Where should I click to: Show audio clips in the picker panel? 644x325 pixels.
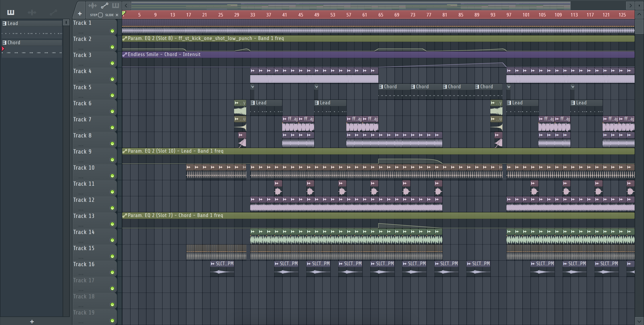32,12
